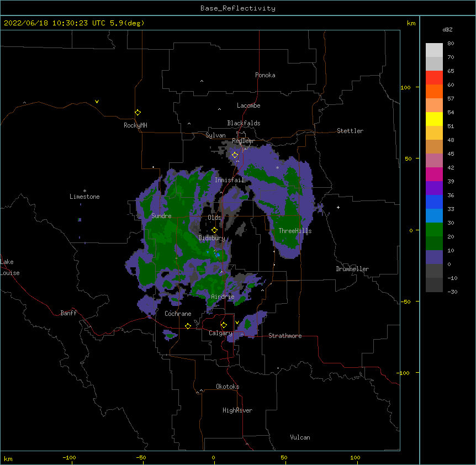Screen dimensions: 476x465
Task: Select the magenta swatch in the dBZ legend
Action: pos(434,175)
